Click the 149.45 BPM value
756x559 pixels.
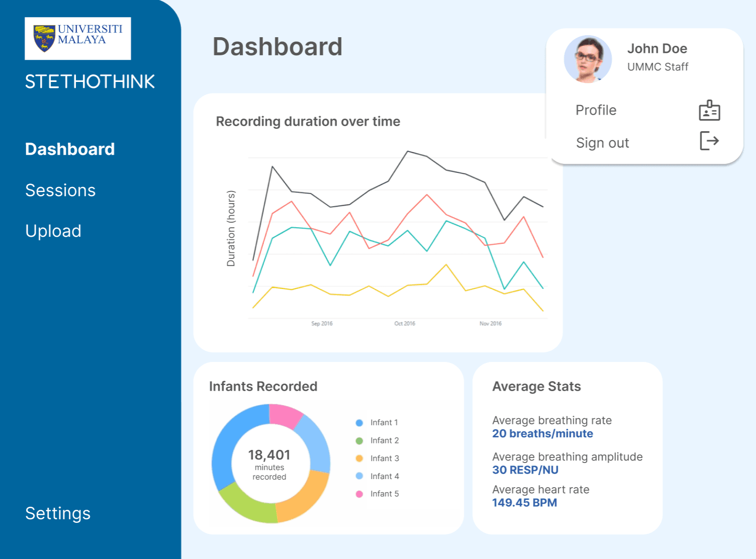pos(524,503)
